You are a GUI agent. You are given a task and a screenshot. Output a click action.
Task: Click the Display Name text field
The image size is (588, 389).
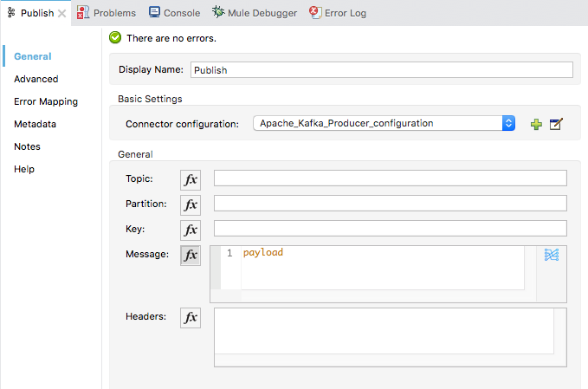pos(381,70)
